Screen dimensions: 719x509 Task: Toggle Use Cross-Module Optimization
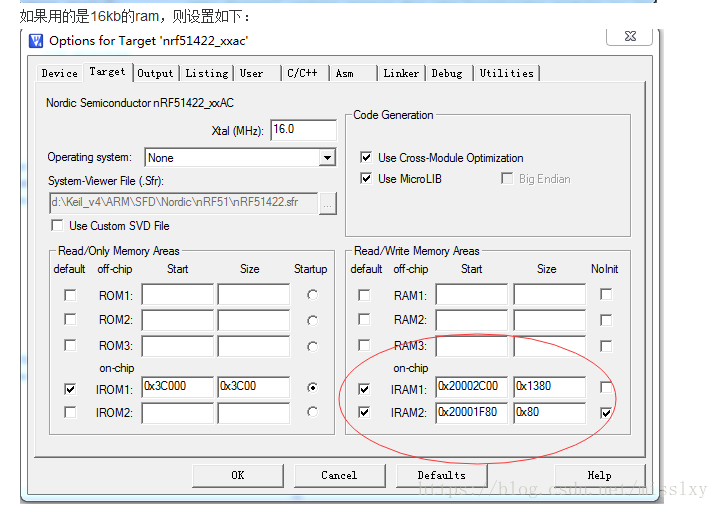[366, 158]
